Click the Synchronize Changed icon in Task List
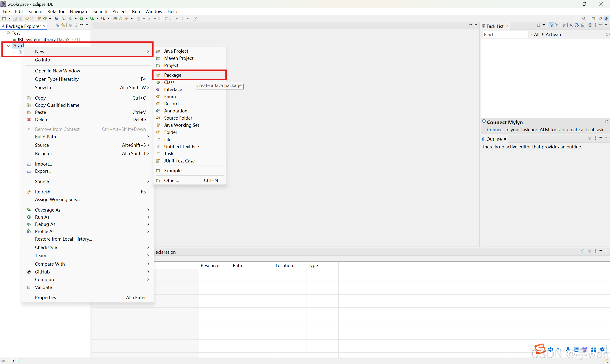 pyautogui.click(x=590, y=25)
